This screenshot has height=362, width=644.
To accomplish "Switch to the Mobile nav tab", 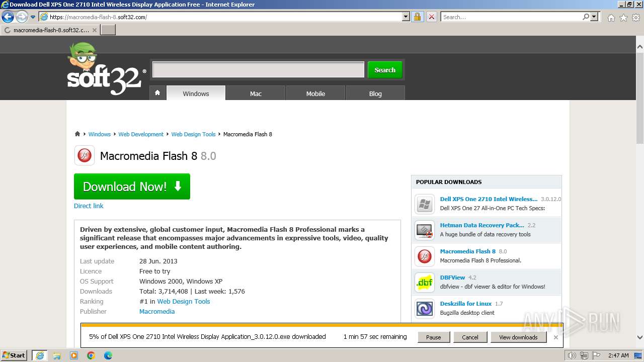I will [315, 93].
